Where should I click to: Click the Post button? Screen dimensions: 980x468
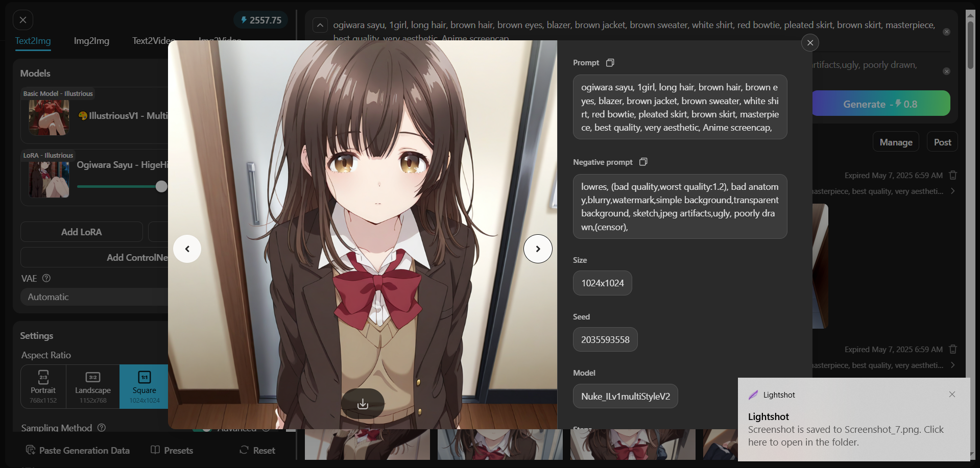tap(942, 142)
